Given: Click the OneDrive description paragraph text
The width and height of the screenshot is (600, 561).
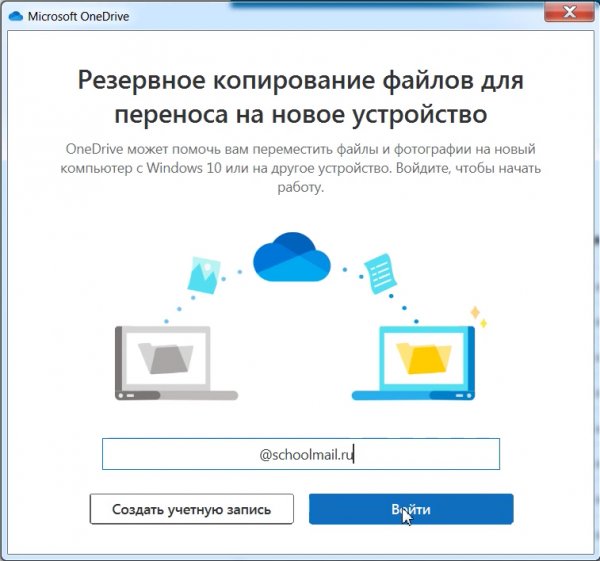Looking at the screenshot, I should [300, 168].
